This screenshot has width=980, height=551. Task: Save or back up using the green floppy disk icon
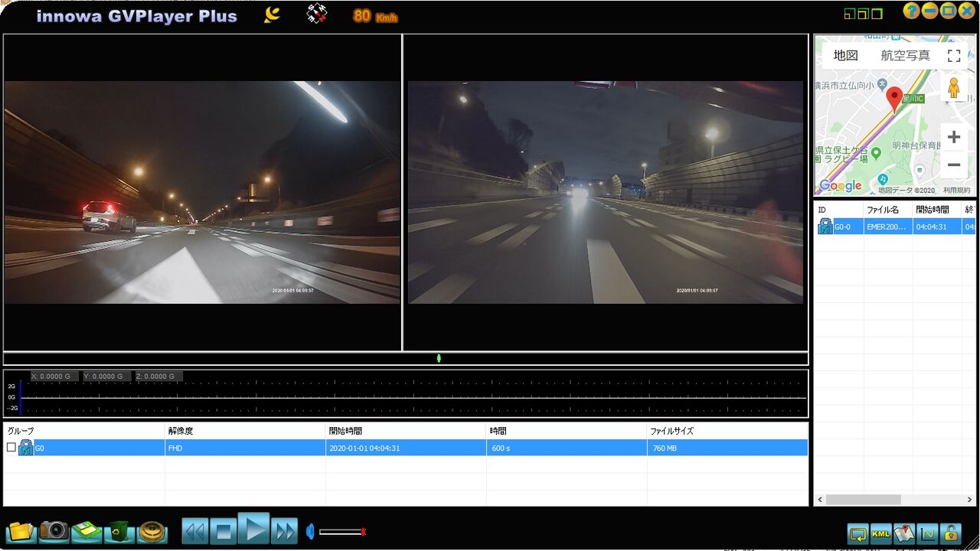[87, 531]
